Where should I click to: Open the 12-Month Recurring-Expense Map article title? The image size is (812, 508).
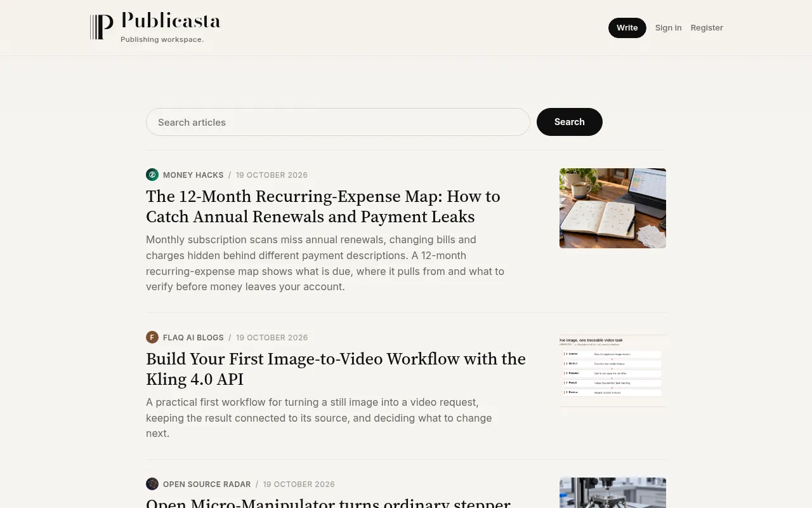(x=323, y=206)
